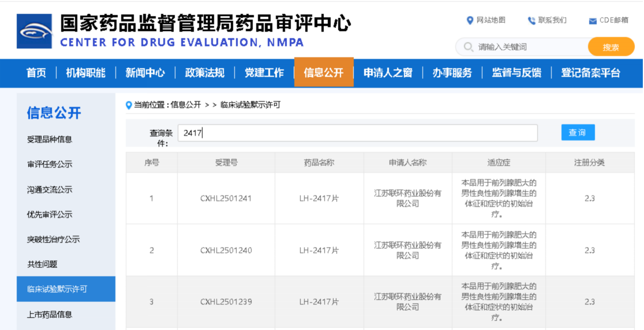The image size is (644, 330).
Task: Open the 信息公开 navigation tab
Action: click(x=324, y=73)
